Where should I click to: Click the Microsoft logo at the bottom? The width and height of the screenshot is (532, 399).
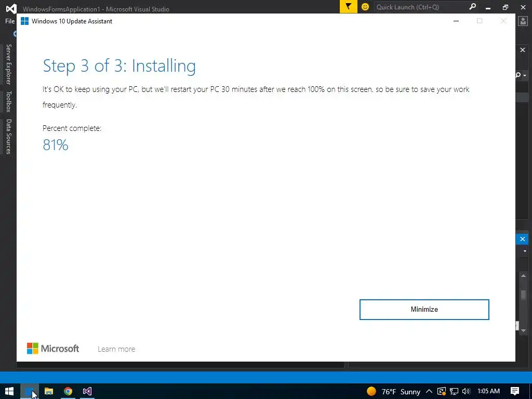53,349
